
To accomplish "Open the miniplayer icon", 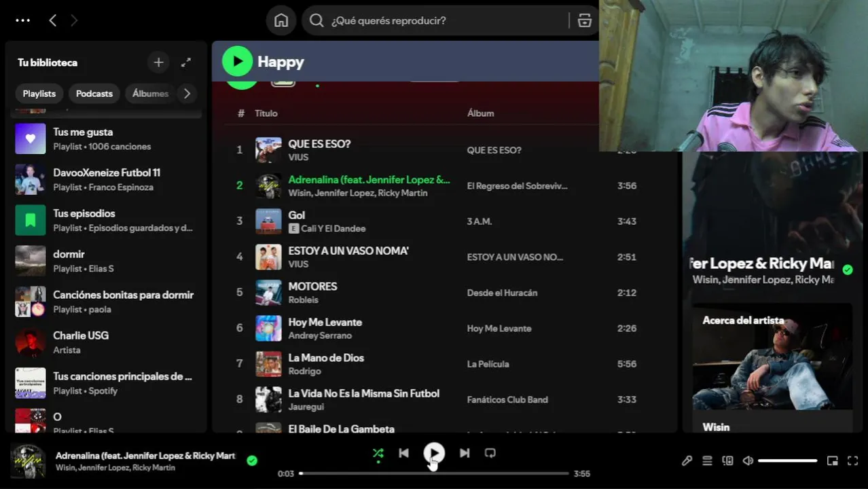I will click(x=832, y=460).
